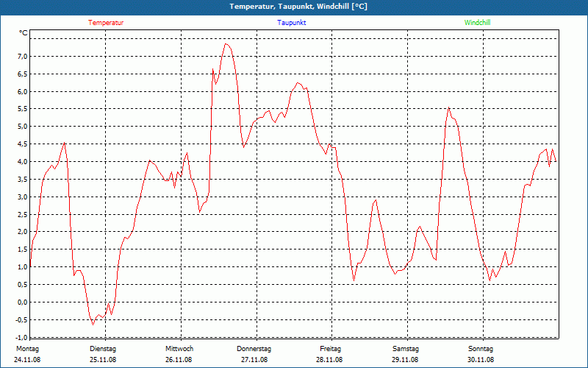Image resolution: width=588 pixels, height=368 pixels.
Task: Click the Samstag day label
Action: point(407,349)
